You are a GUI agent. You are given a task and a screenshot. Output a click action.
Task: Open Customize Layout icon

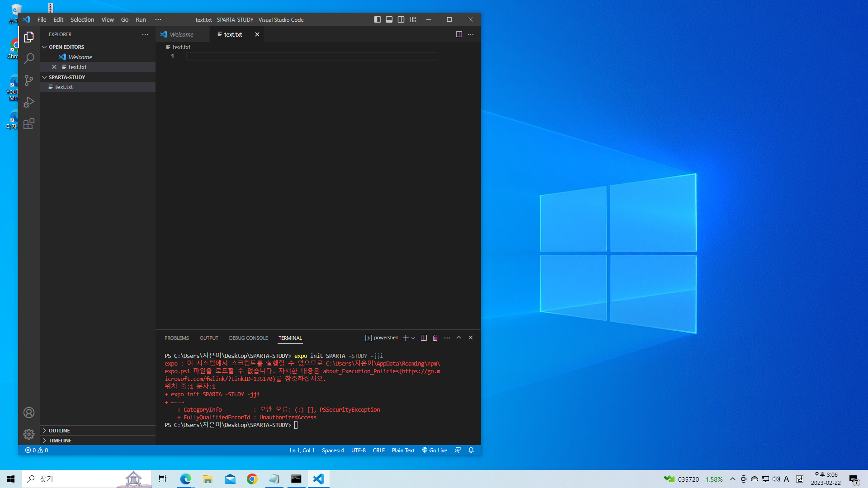tap(413, 19)
